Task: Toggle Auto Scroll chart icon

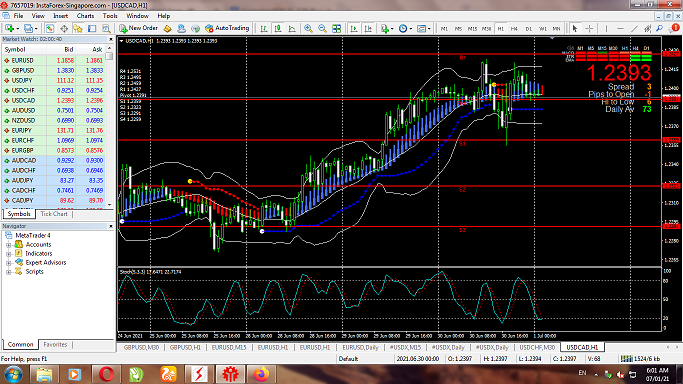Action: pos(354,28)
